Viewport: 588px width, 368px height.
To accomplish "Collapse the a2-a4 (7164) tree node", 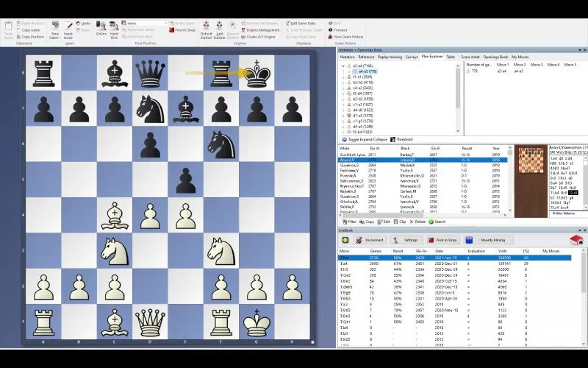I will [343, 66].
